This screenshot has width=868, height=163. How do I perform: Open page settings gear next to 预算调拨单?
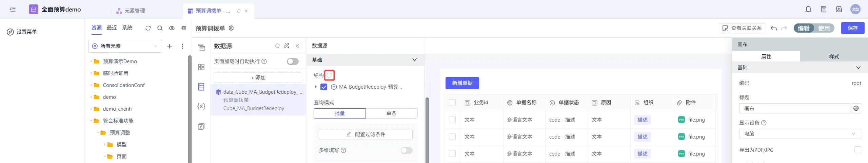[x=231, y=28]
